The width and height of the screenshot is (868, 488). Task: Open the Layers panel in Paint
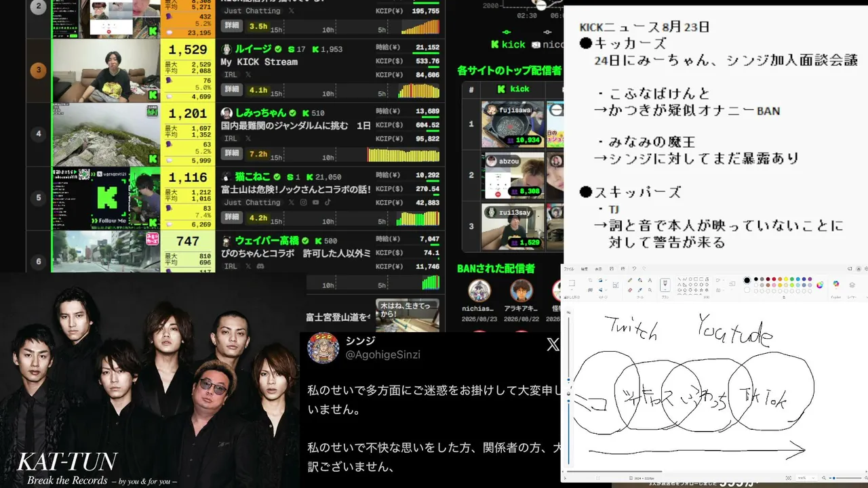coord(852,285)
